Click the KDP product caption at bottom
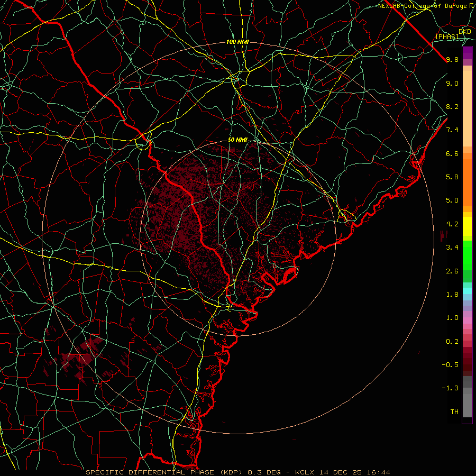Image resolution: width=476 pixels, height=476 pixels. click(x=237, y=472)
